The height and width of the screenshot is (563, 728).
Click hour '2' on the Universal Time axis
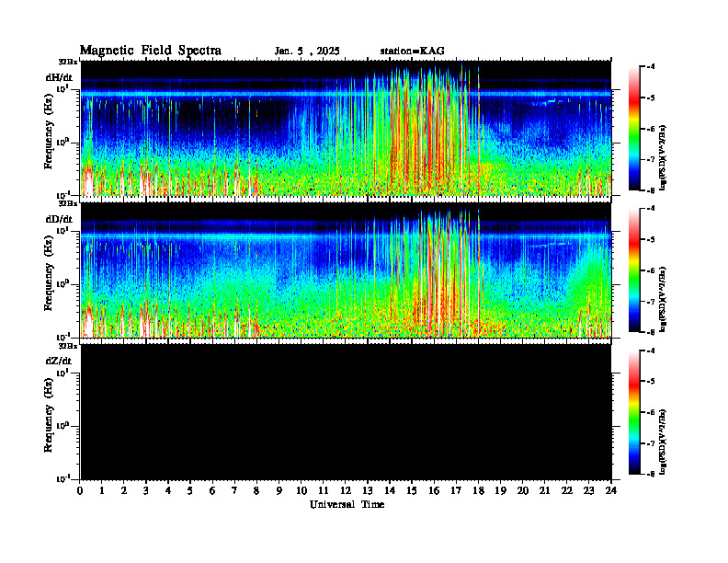coord(124,491)
